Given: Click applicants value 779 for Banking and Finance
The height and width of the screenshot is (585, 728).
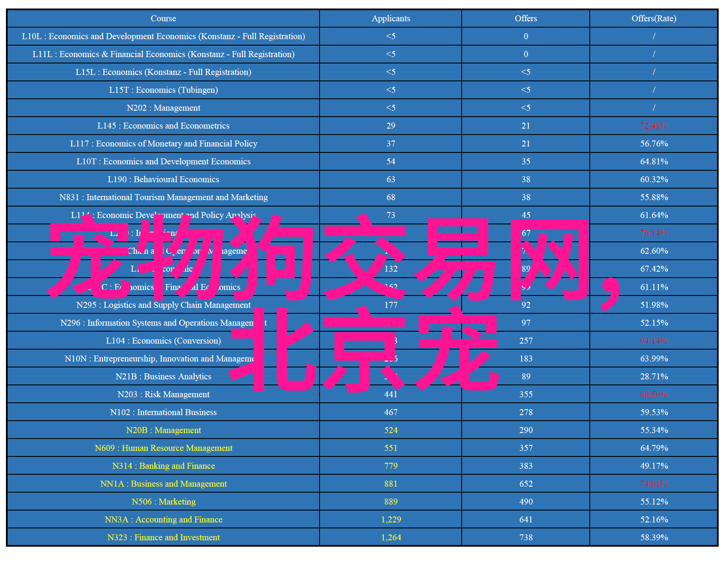Looking at the screenshot, I should [x=391, y=466].
